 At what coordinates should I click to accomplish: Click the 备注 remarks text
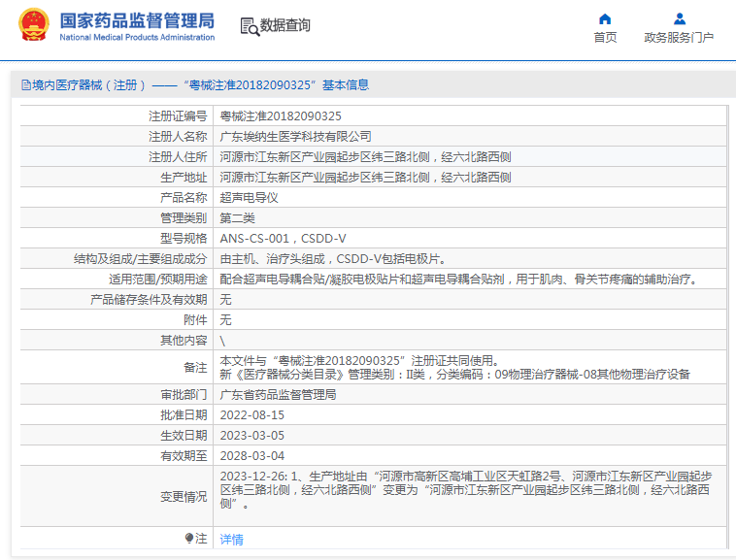454,367
